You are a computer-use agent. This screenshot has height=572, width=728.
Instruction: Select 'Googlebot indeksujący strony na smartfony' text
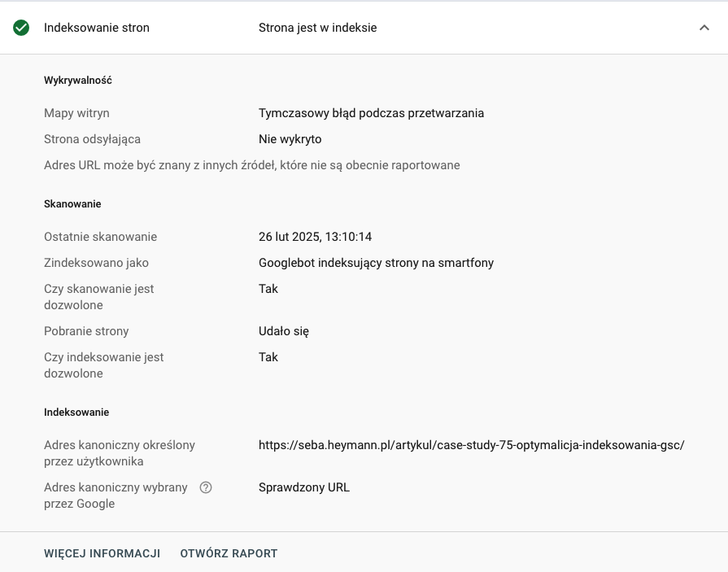coord(376,263)
